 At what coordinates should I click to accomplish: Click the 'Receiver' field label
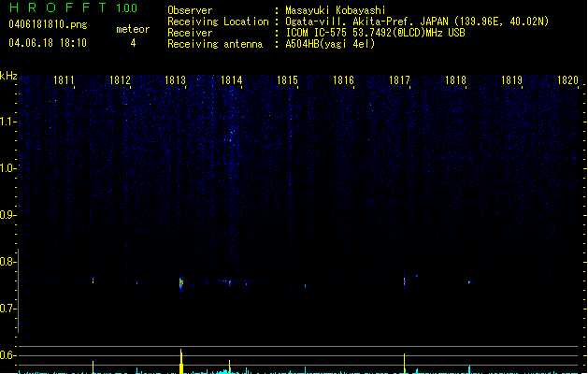click(x=190, y=33)
